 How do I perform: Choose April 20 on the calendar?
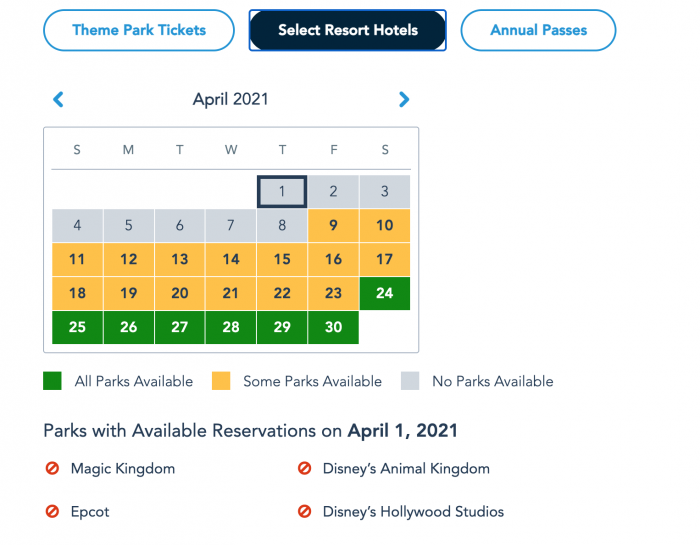click(x=179, y=293)
